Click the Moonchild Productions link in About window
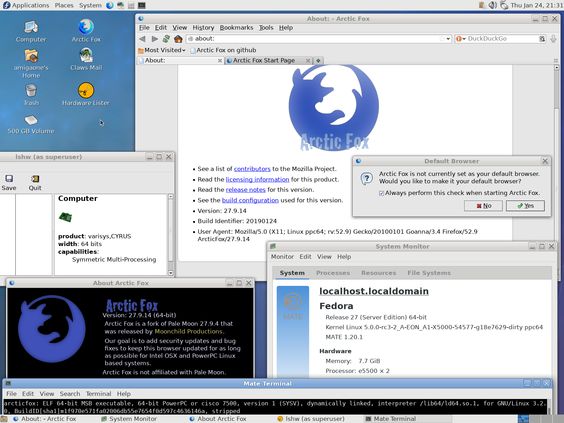The width and height of the screenshot is (564, 423). (x=188, y=332)
